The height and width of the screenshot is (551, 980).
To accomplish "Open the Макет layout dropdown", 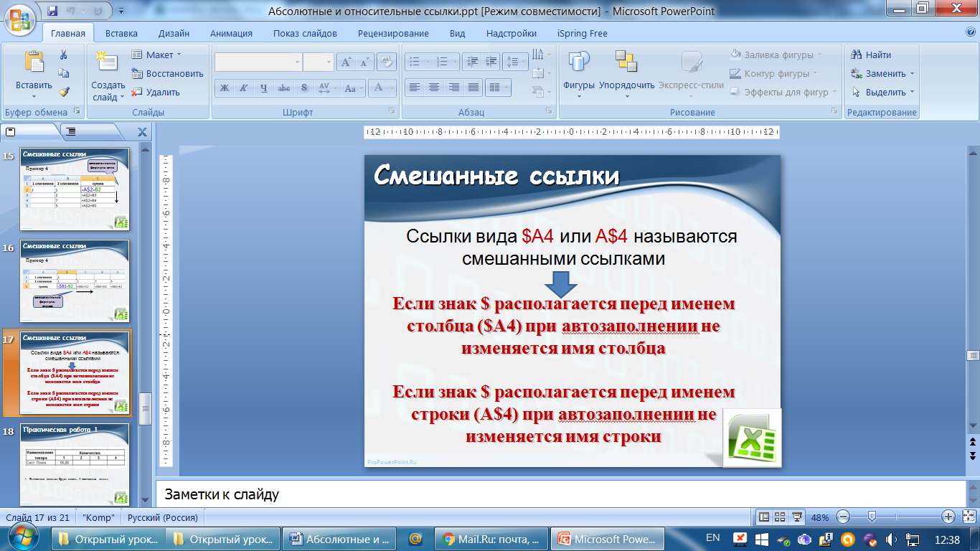I will pyautogui.click(x=157, y=55).
